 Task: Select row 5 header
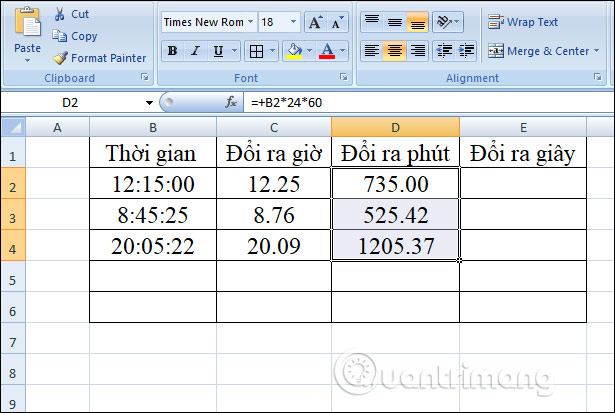[x=13, y=277]
